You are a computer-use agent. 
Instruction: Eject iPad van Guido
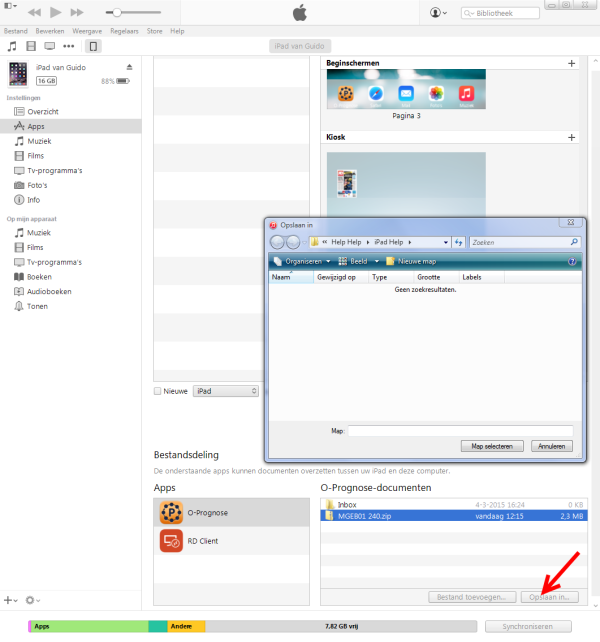129,67
